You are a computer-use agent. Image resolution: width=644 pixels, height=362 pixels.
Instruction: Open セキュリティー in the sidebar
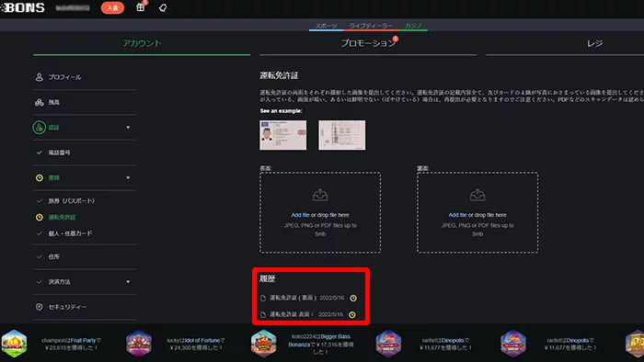pyautogui.click(x=67, y=307)
